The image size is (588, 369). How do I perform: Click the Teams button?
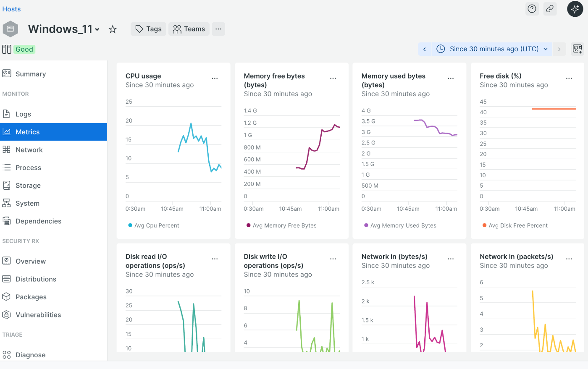tap(189, 29)
